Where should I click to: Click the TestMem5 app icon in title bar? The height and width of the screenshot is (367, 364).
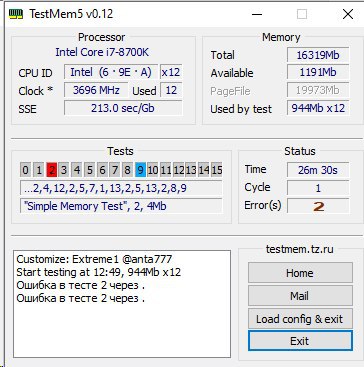[16, 14]
